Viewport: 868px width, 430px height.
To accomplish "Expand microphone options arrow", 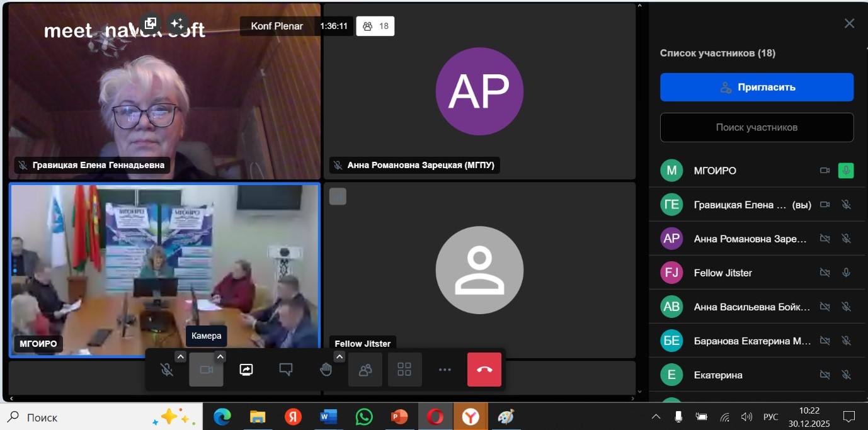I will tap(180, 357).
